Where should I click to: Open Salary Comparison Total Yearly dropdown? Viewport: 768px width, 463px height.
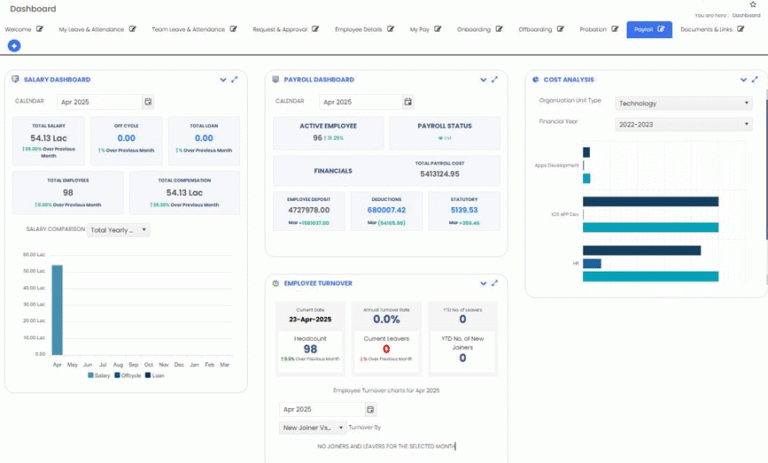pyautogui.click(x=118, y=230)
